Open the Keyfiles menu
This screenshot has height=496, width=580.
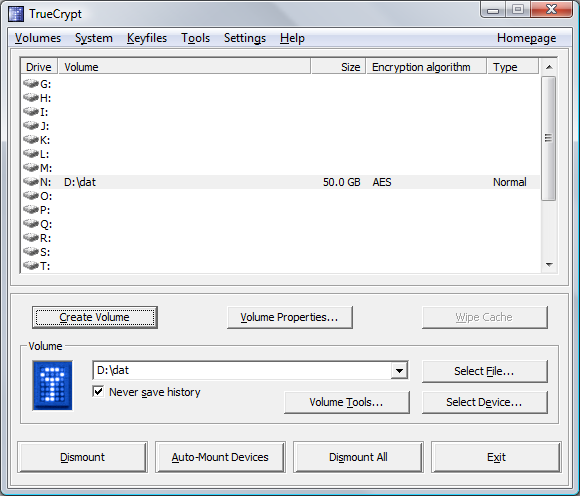click(x=146, y=38)
